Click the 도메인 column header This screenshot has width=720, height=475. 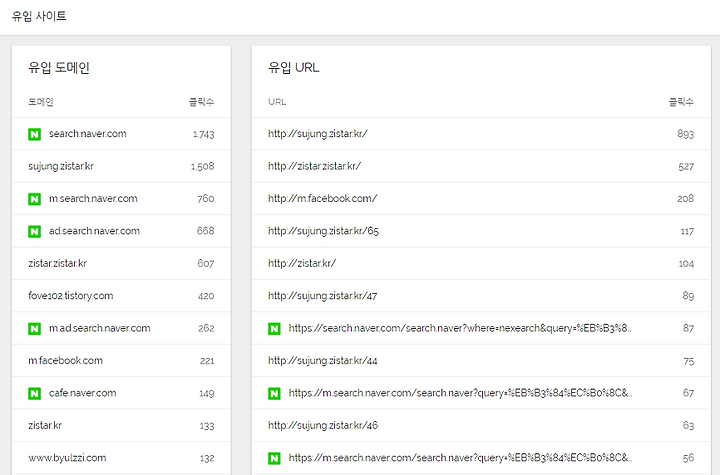[41, 102]
